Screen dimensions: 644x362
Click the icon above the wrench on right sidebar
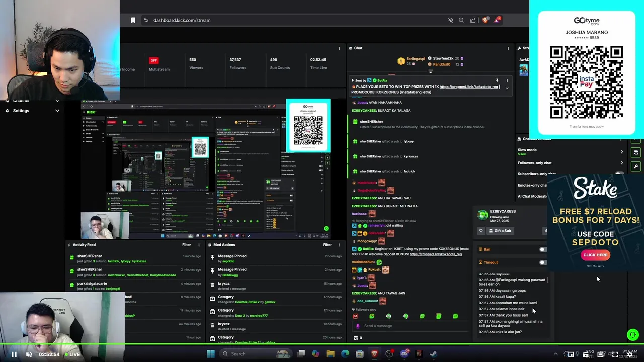pos(636,152)
